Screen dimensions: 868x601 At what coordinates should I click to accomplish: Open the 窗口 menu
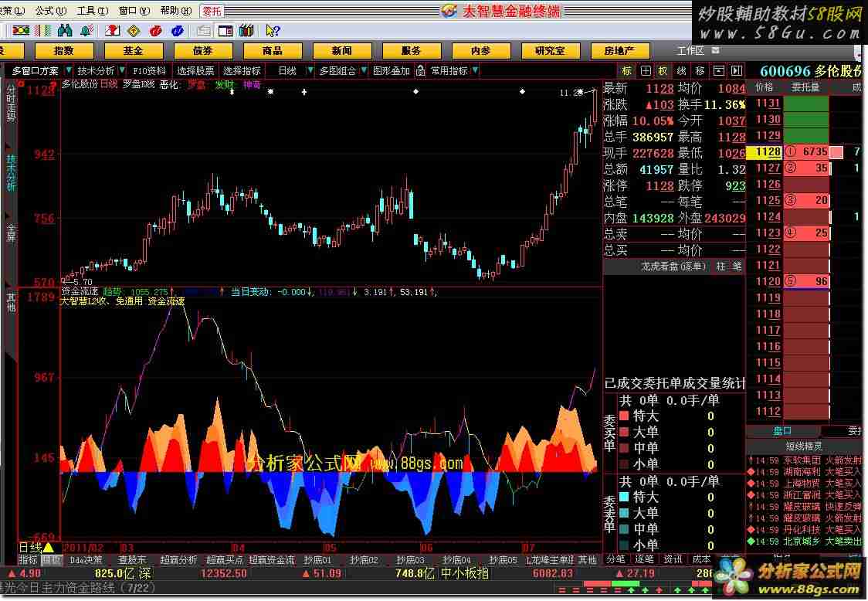tap(134, 11)
